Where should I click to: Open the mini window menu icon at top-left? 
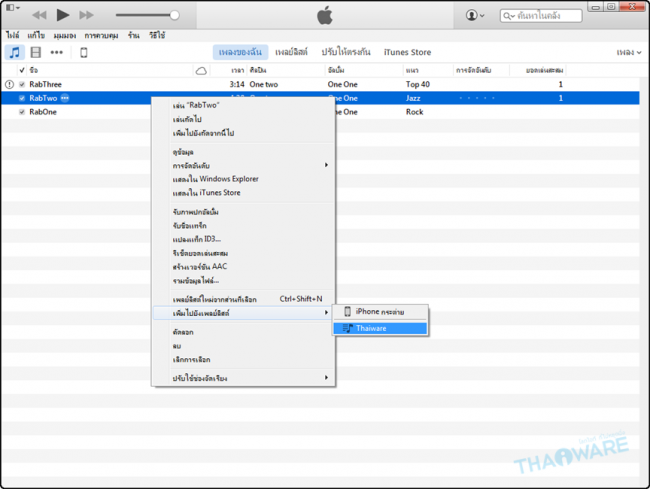tap(12, 7)
